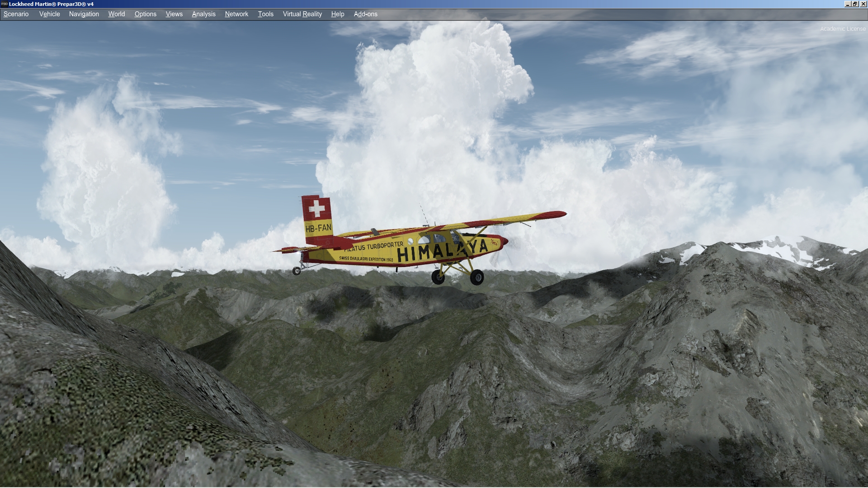The image size is (868, 488).
Task: Open the Views menu
Action: (174, 14)
